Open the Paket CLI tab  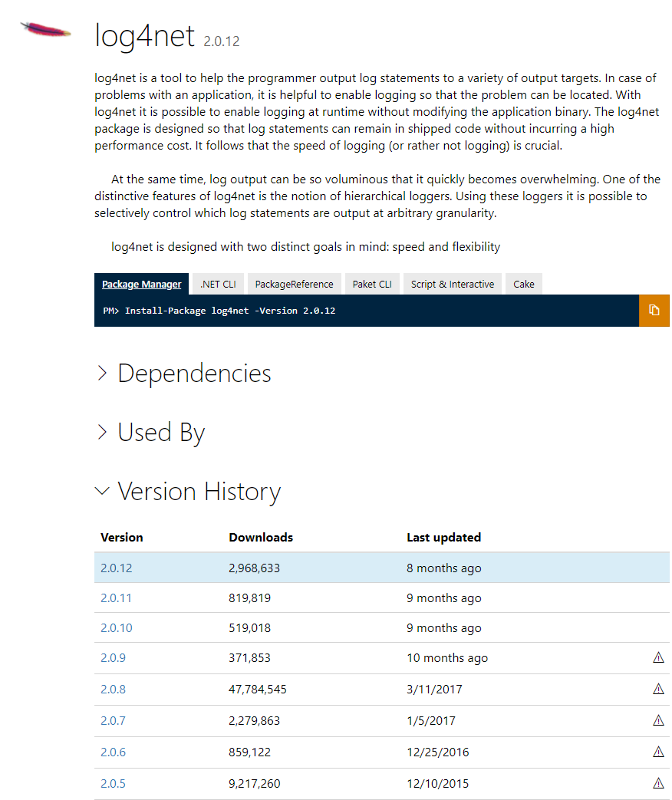coord(372,284)
